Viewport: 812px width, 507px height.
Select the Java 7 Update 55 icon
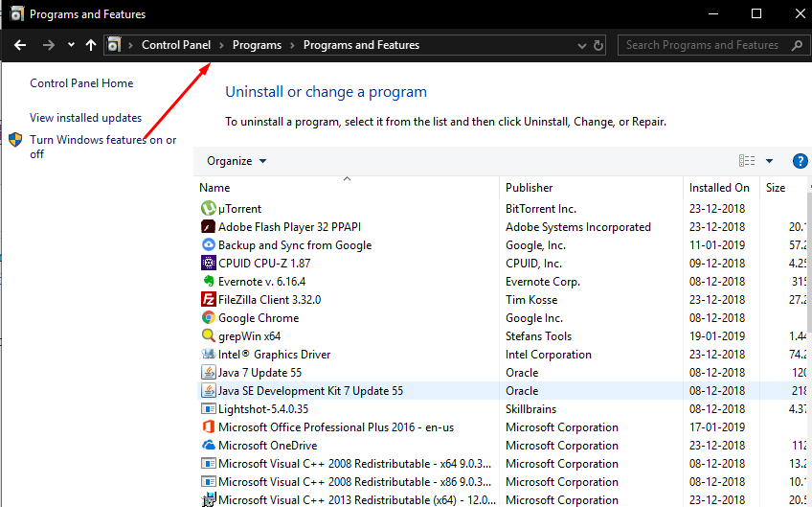[208, 372]
